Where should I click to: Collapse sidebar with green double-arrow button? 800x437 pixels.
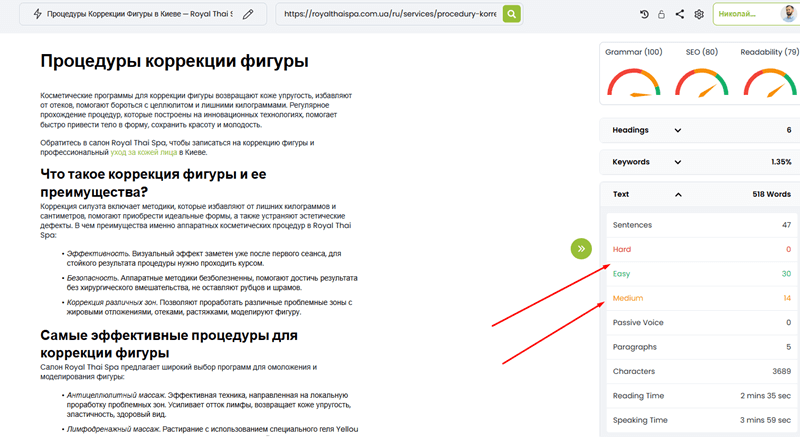click(x=581, y=249)
